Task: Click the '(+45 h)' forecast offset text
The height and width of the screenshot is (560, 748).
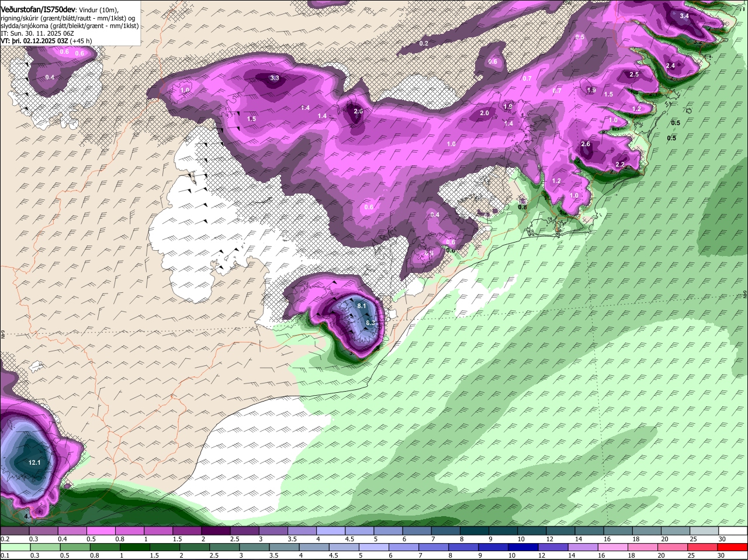Action: 81,41
